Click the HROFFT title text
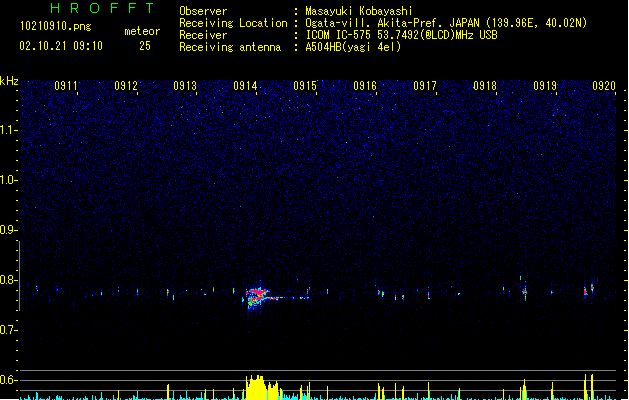629x400 pixels. 102,8
